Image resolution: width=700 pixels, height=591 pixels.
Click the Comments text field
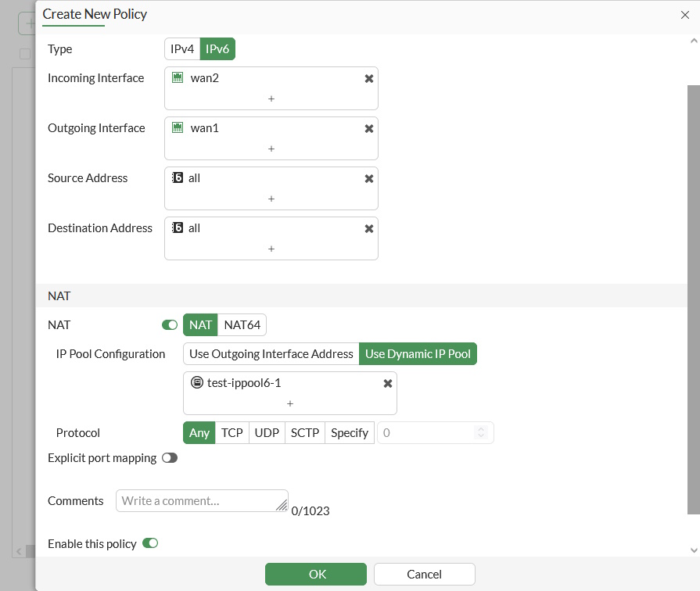click(202, 501)
